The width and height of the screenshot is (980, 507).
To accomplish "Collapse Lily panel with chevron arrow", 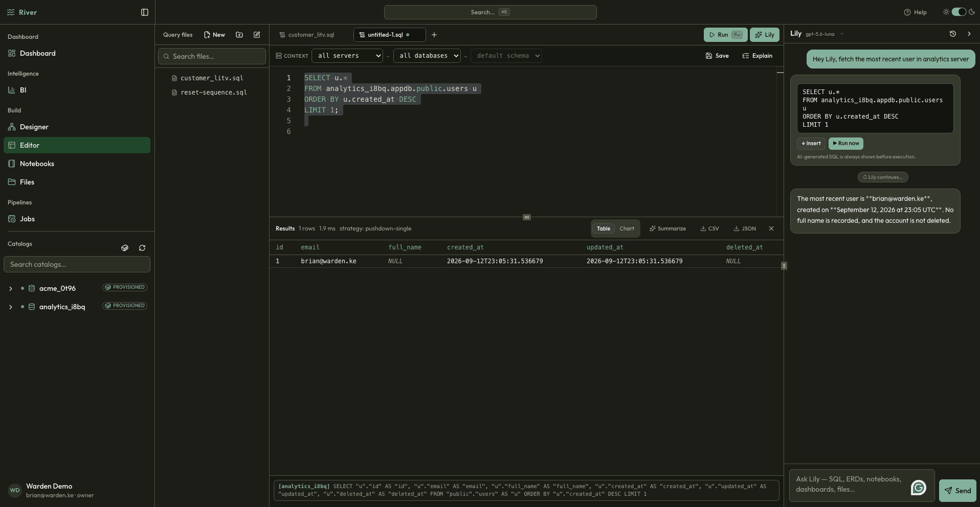I will 969,34.
